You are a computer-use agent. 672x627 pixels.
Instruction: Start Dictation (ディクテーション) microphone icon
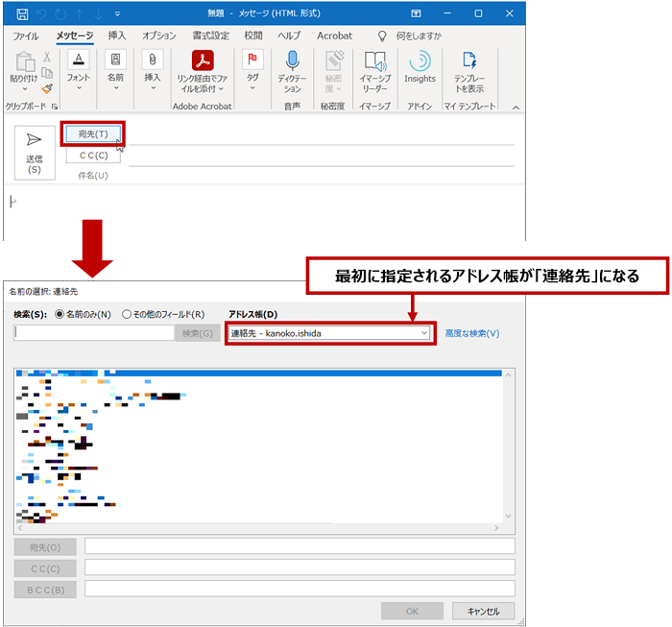[x=293, y=61]
